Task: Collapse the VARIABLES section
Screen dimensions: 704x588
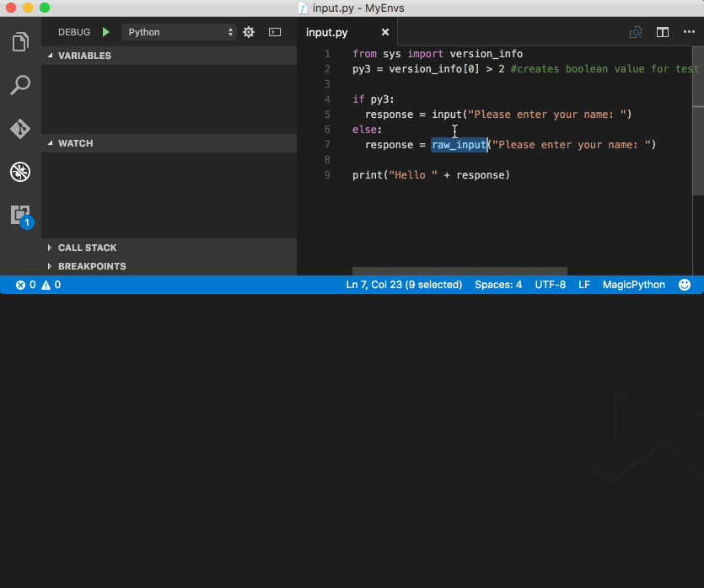Action: pyautogui.click(x=169, y=56)
